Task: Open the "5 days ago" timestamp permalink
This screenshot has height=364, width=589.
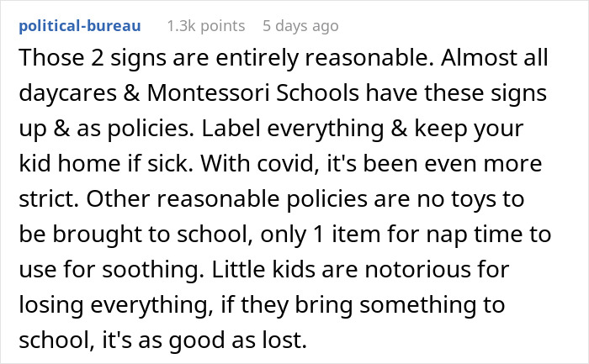Action: coord(300,26)
